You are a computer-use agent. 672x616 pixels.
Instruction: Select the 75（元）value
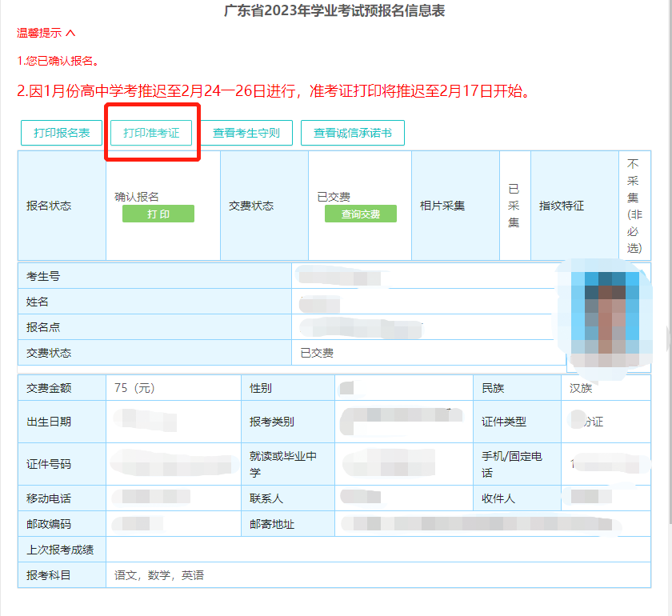pos(134,388)
